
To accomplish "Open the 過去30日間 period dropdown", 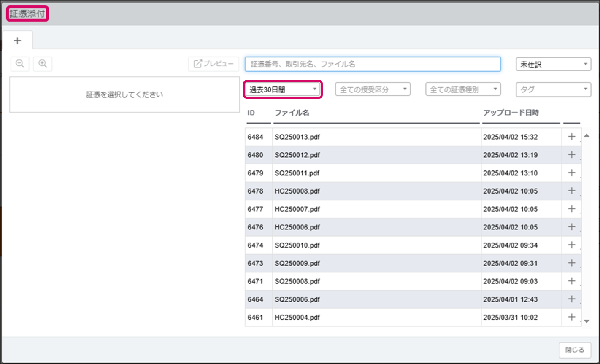I will (283, 89).
